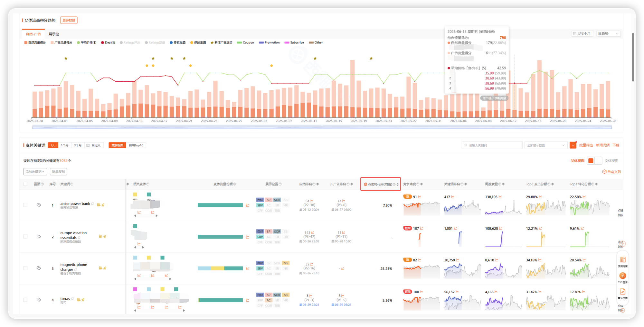The width and height of the screenshot is (644, 327).
Task: Toggle the Coupon legend item
Action: [246, 42]
